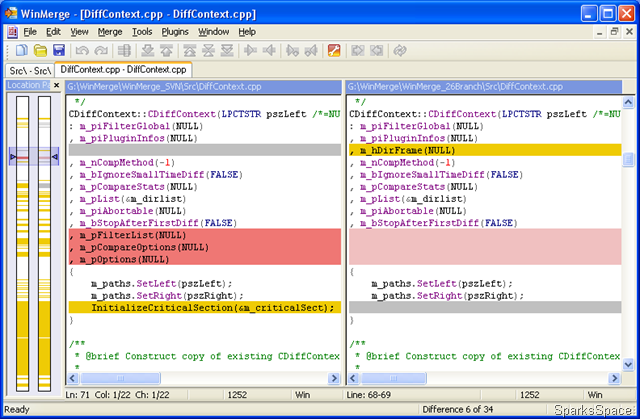The image size is (640, 419).
Task: Select the DiffContext.cpp - DiffContext.cpp tab
Action: tap(122, 69)
